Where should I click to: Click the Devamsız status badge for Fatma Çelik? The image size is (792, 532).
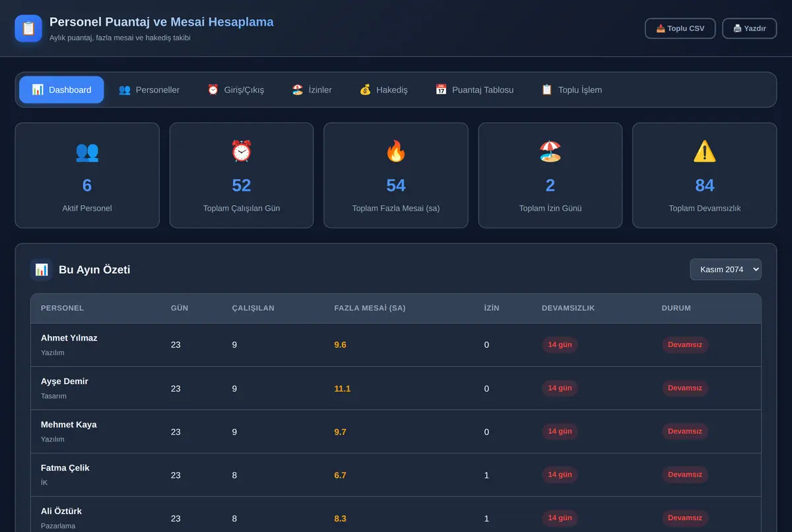(x=685, y=475)
